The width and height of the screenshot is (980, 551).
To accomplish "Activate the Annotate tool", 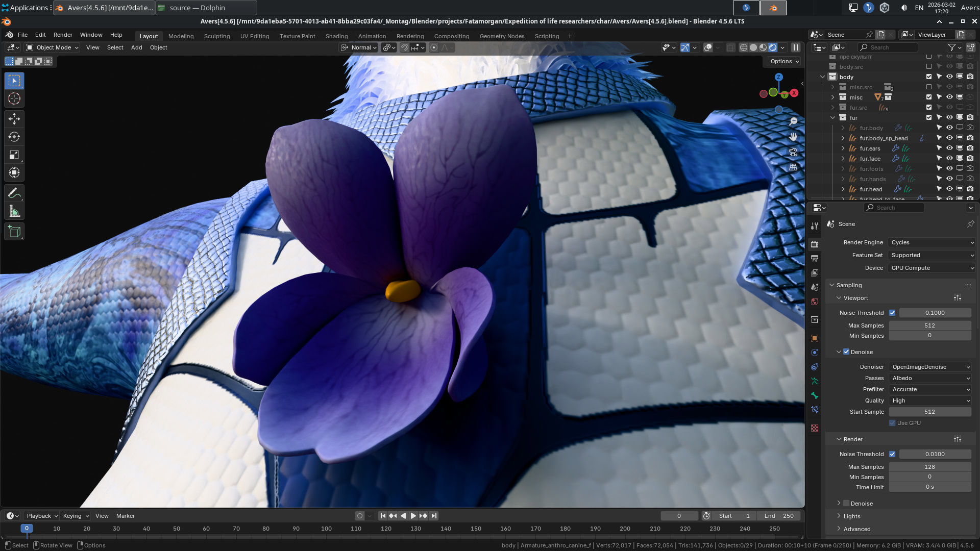I will (x=14, y=193).
